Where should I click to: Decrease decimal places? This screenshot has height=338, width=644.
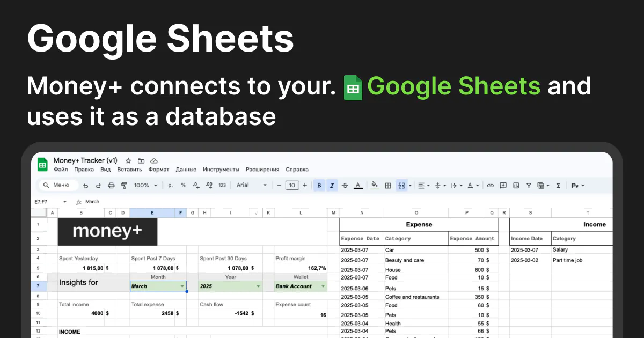[196, 185]
